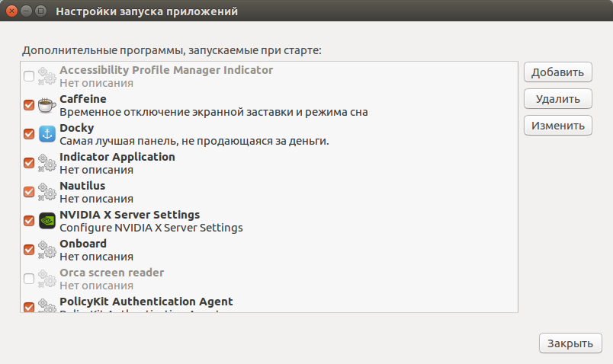The width and height of the screenshot is (613, 364).
Task: Click description 'Самая лучшая панель, не продающаяся за деньги.'
Action: pos(194,141)
